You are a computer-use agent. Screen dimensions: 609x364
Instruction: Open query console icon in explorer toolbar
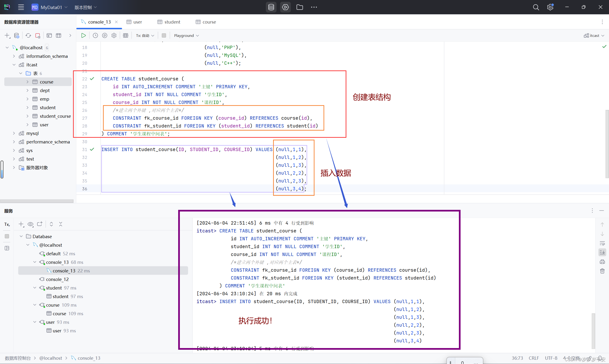49,35
